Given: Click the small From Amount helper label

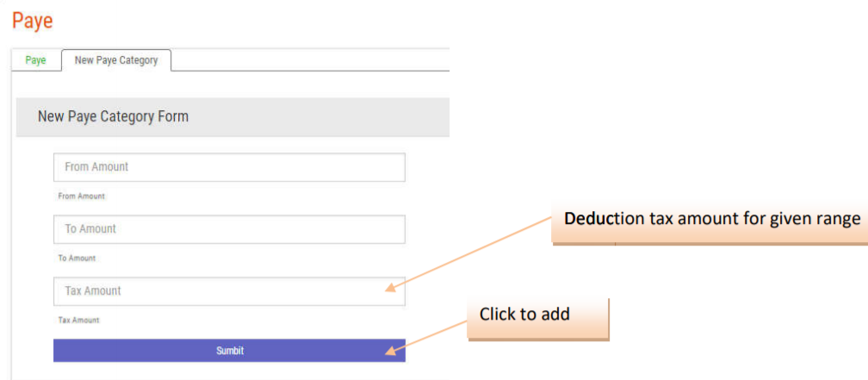Looking at the screenshot, I should pos(81,196).
